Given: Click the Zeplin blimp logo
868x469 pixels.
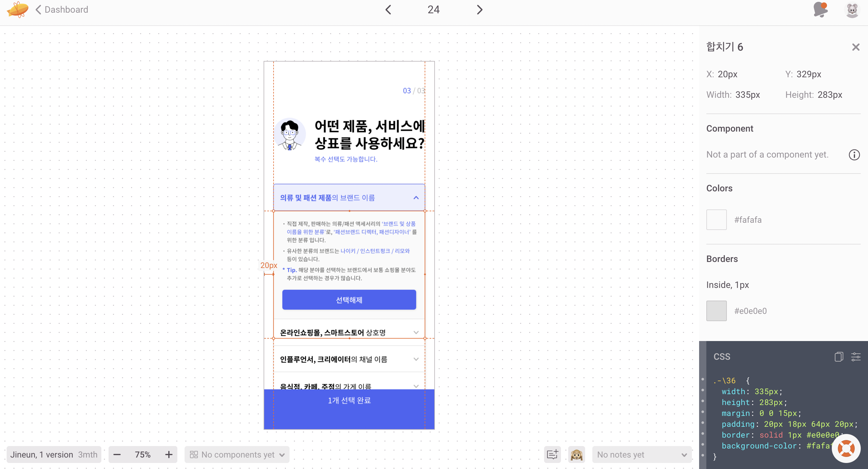Looking at the screenshot, I should coord(17,9).
